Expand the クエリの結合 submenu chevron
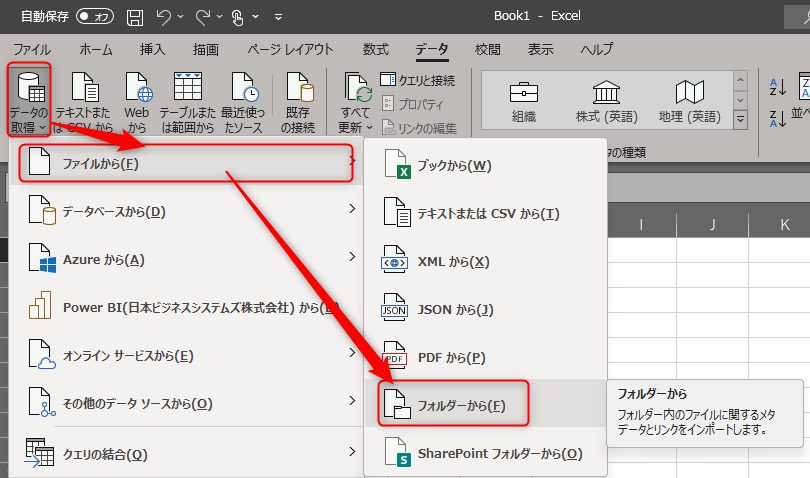Screen dimensions: 810x478 click(x=352, y=452)
